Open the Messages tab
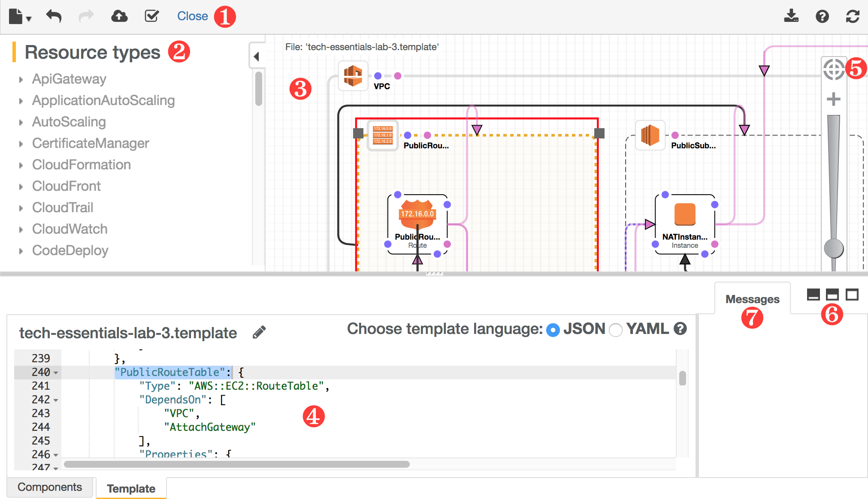Viewport: 868px width, 499px height. click(752, 299)
